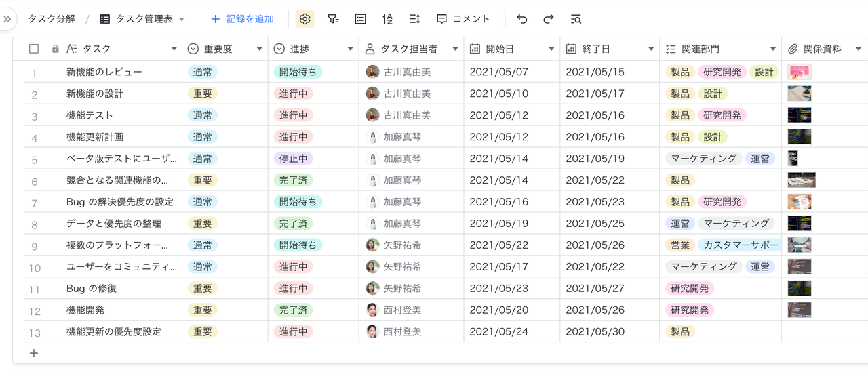Viewport: 868px width, 387px height.
Task: Open dropdown arrow of 進捗 column
Action: point(350,49)
